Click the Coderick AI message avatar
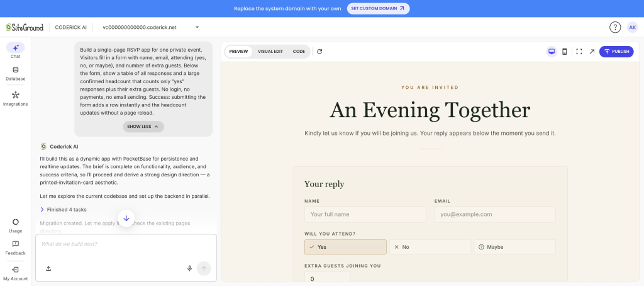The width and height of the screenshot is (644, 286). [x=43, y=146]
